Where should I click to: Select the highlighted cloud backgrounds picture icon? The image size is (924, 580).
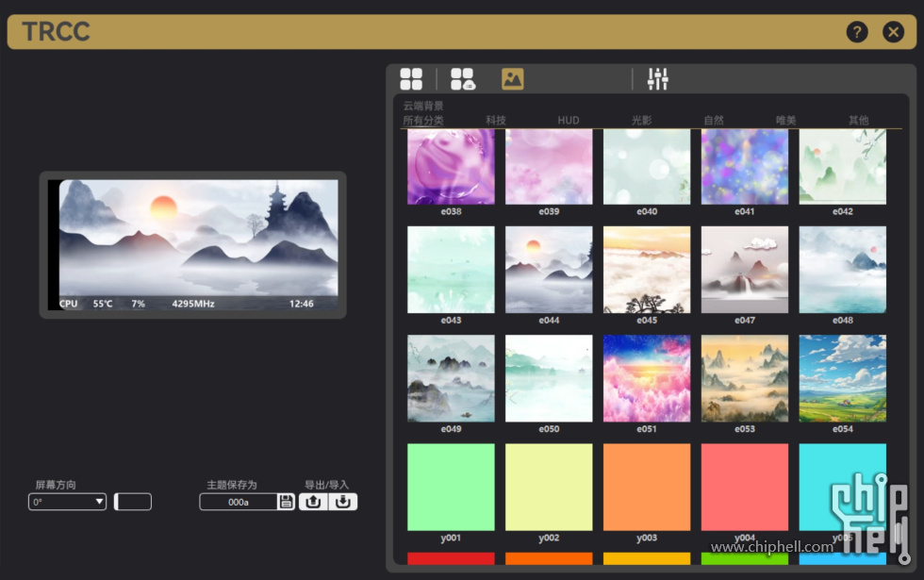pyautogui.click(x=513, y=79)
